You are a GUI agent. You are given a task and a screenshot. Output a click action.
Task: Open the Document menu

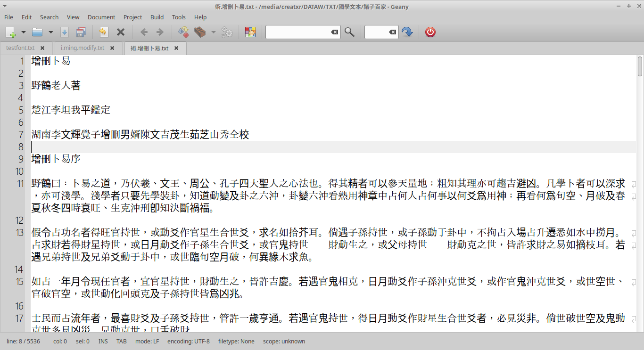(101, 17)
